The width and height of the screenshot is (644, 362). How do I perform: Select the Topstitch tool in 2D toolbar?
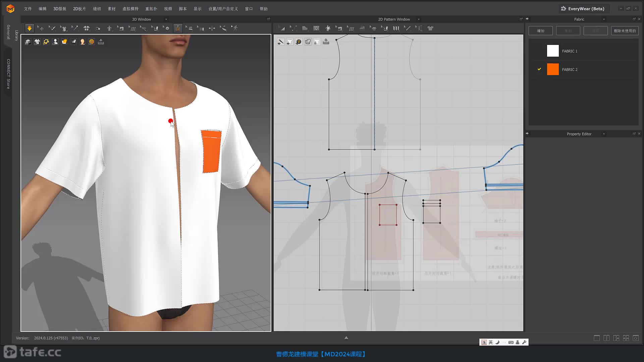pos(408,28)
